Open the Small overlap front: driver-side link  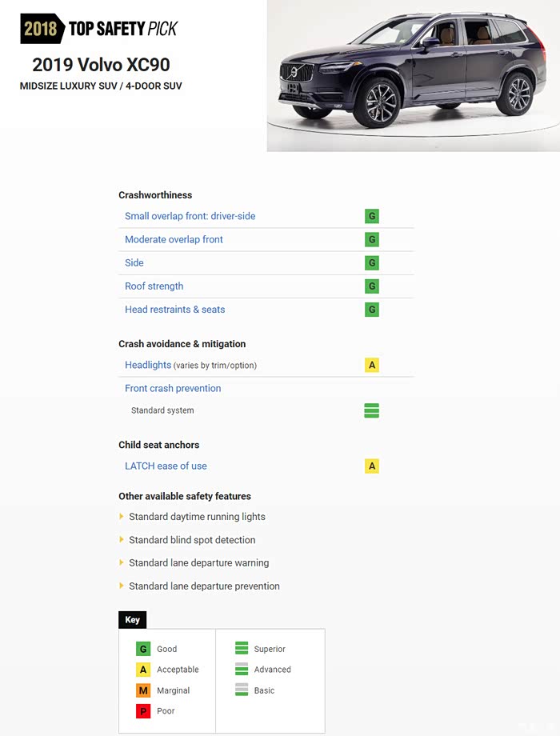pyautogui.click(x=190, y=216)
